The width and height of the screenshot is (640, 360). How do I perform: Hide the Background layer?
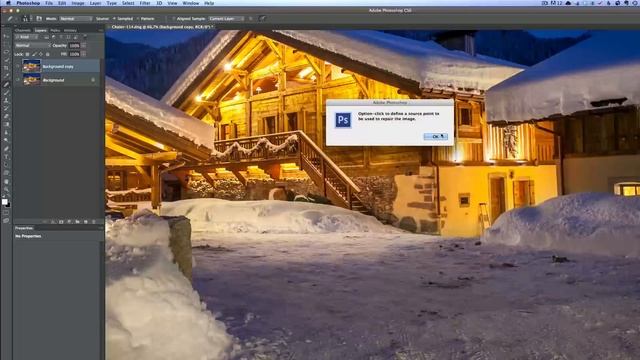point(18,80)
